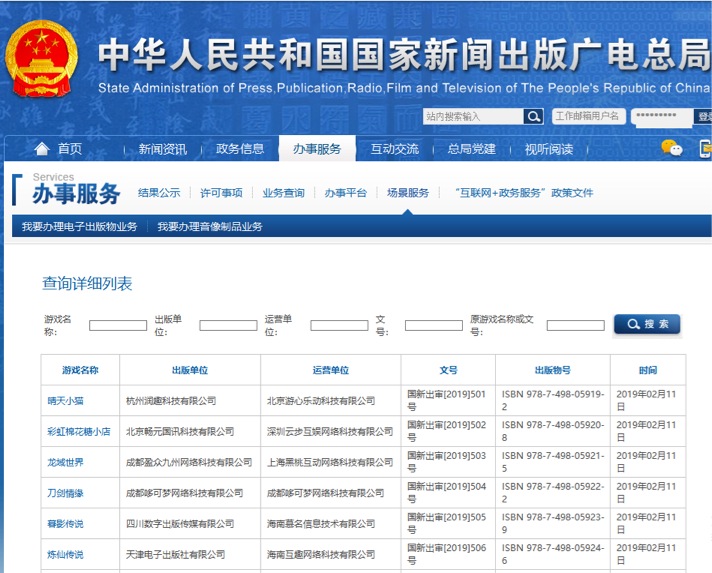The width and height of the screenshot is (712, 573).
Task: Open the 政务信息 navigation tab
Action: tap(240, 149)
